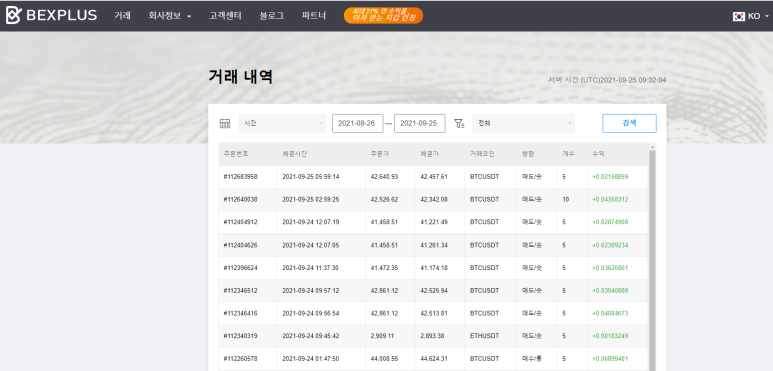
Task: Click the 검색 search button
Action: coord(629,124)
